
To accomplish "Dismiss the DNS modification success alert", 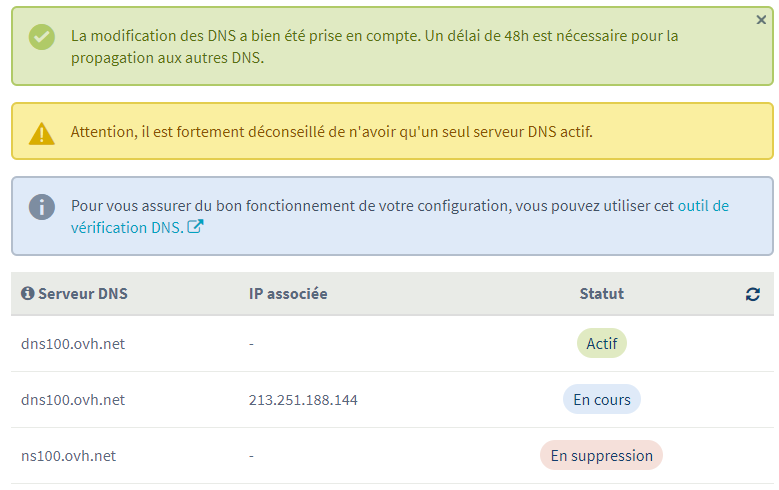I will pos(761,20).
